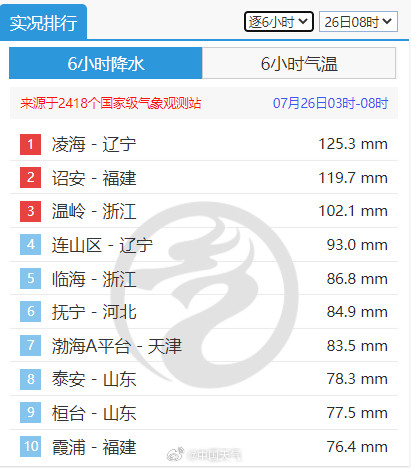The height and width of the screenshot is (468, 411).
Task: Click rank badge 10 for 霞浦
Action: pyautogui.click(x=30, y=446)
